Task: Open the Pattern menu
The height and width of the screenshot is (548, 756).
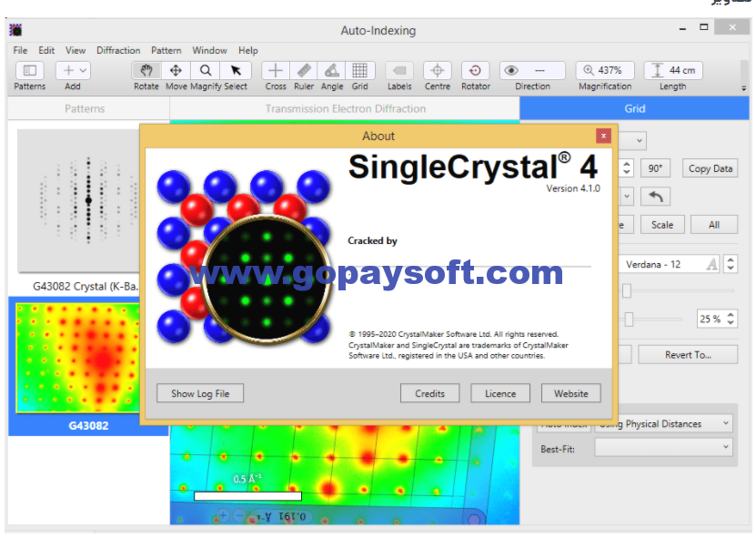Action: pyautogui.click(x=166, y=50)
